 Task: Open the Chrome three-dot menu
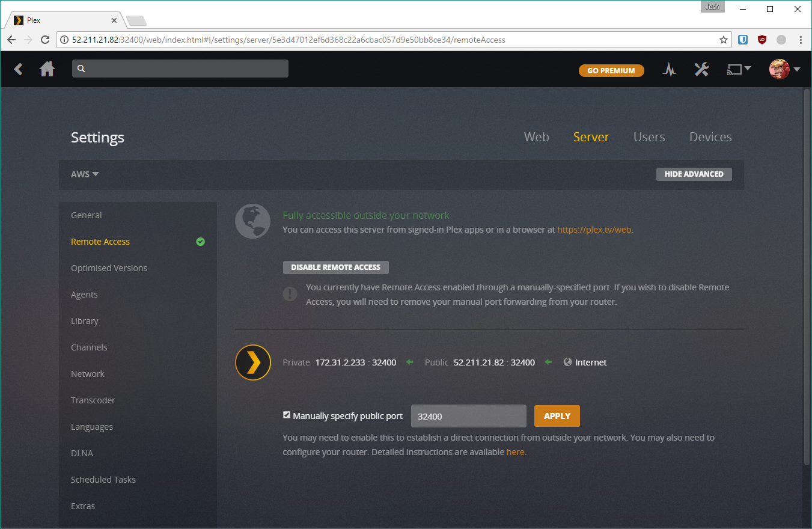[x=801, y=40]
